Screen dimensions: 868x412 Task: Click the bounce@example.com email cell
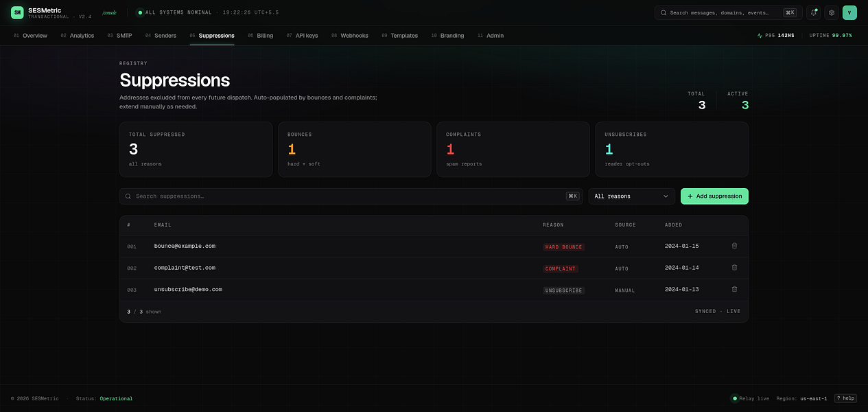tap(185, 246)
